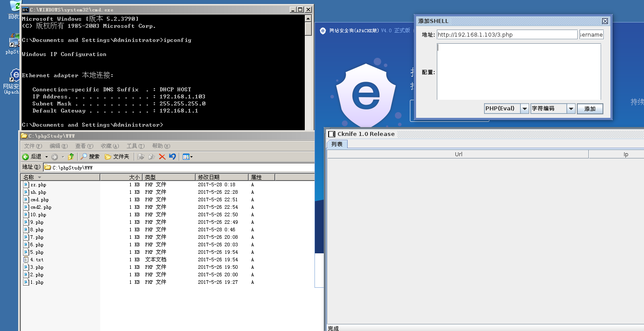Open the 收藏(A) menu in Explorer
Image resolution: width=644 pixels, height=331 pixels.
pos(110,146)
